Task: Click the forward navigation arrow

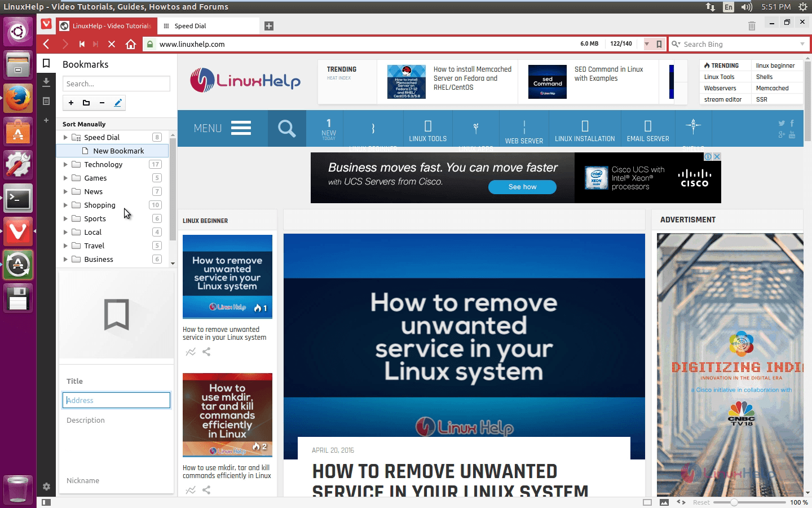Action: (x=65, y=44)
